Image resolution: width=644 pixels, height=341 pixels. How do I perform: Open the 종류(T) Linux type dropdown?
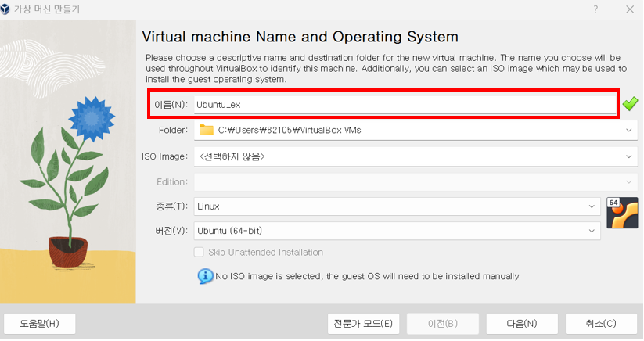pyautogui.click(x=398, y=206)
